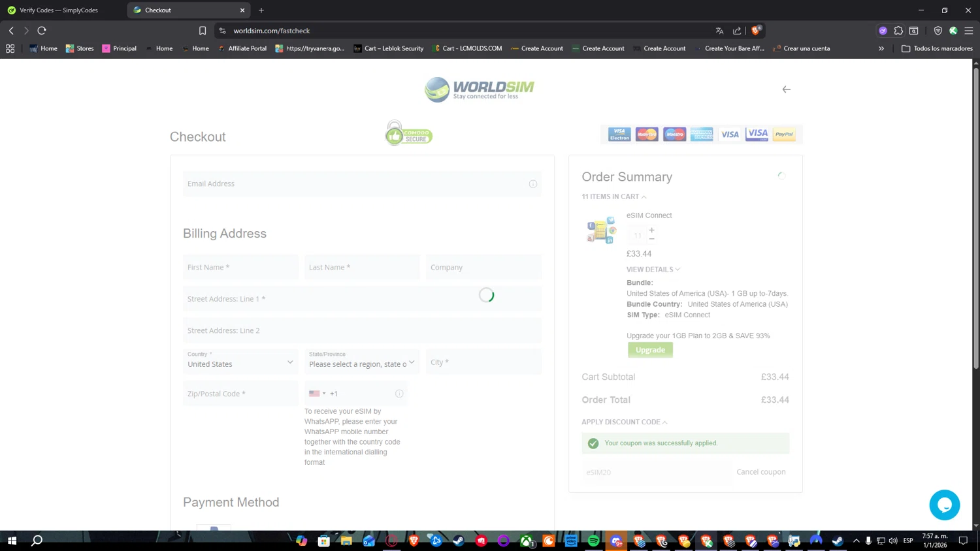Screen dimensions: 980x551
Task: Open the browser extensions puzzle icon
Action: click(x=898, y=31)
